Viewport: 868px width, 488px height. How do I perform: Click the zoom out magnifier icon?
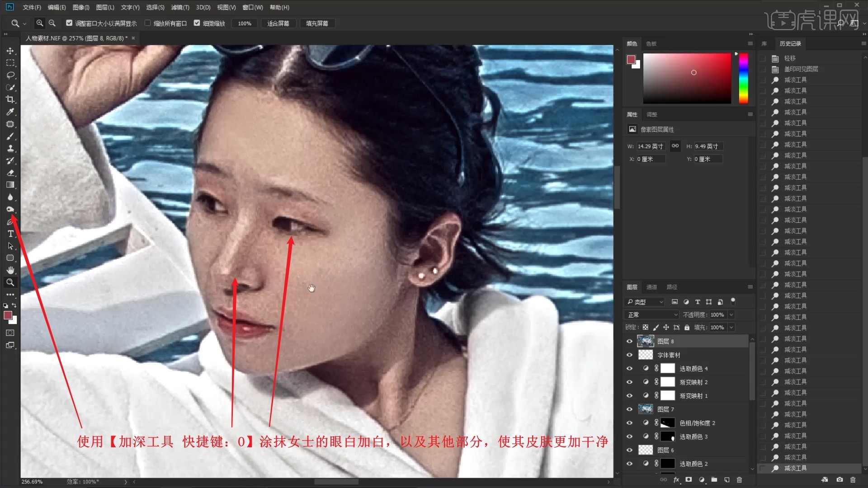(x=52, y=23)
